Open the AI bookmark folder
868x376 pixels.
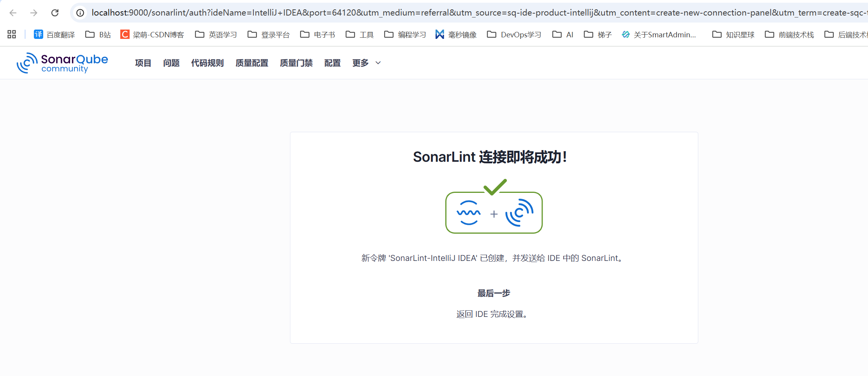pos(563,35)
